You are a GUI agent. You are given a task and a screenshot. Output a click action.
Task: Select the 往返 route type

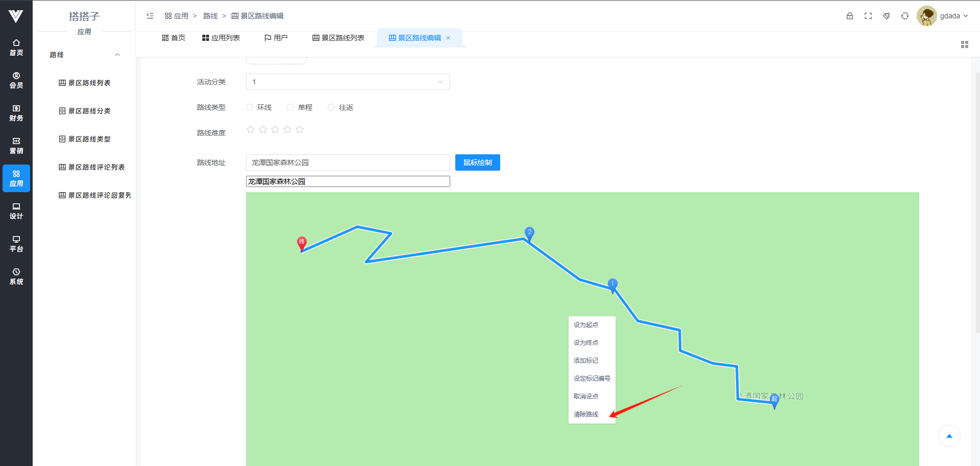(x=331, y=107)
